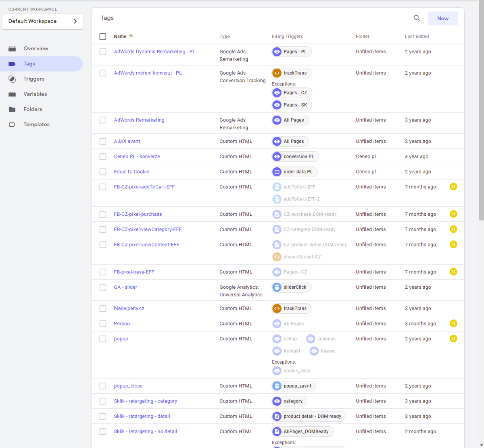
Task: Click paused icon on FB-CZ-pixel-viewContent-EFF row
Action: click(453, 244)
